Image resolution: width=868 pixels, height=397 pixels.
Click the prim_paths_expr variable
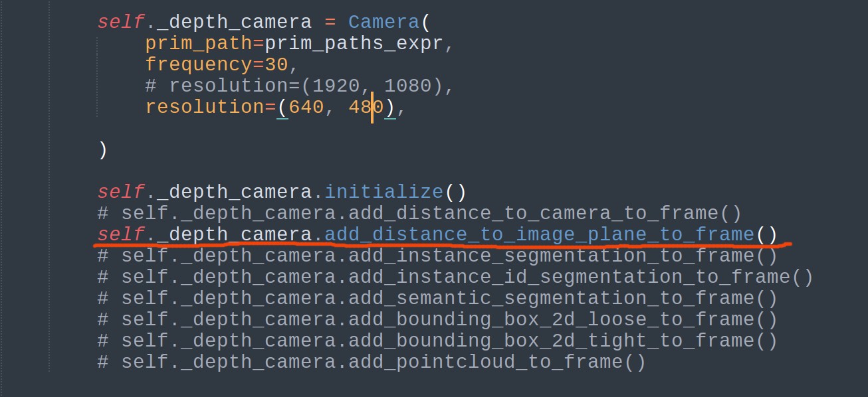coord(349,44)
